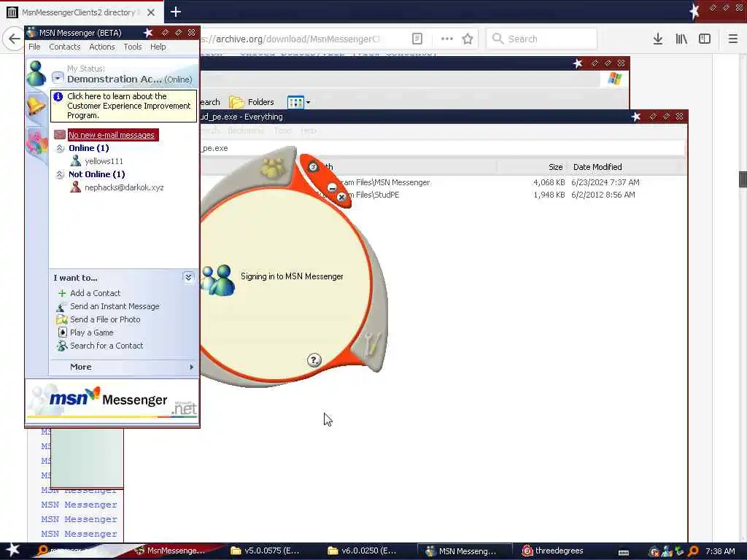This screenshot has width=747, height=560.
Task: Click the yellows111 contact buddy icon
Action: tap(75, 161)
